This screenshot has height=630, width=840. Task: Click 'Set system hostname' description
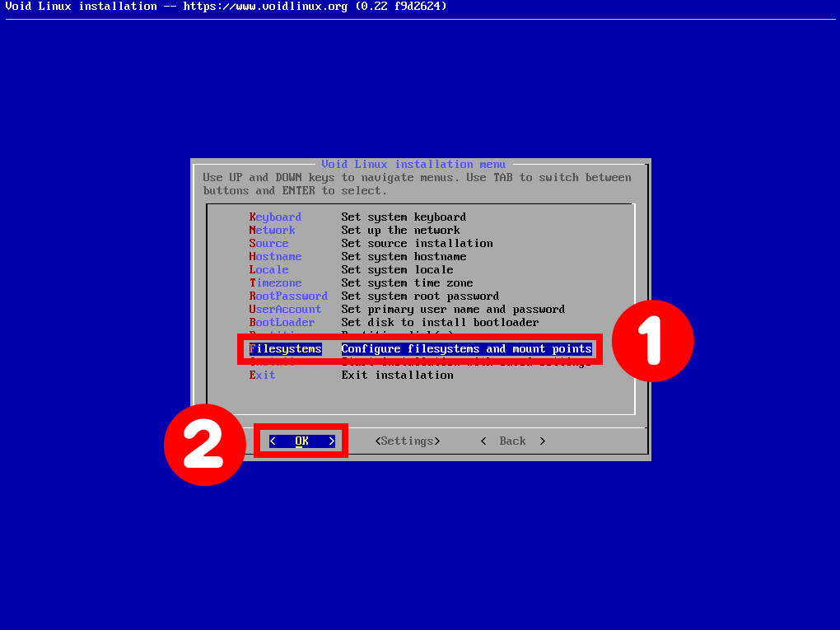(404, 257)
